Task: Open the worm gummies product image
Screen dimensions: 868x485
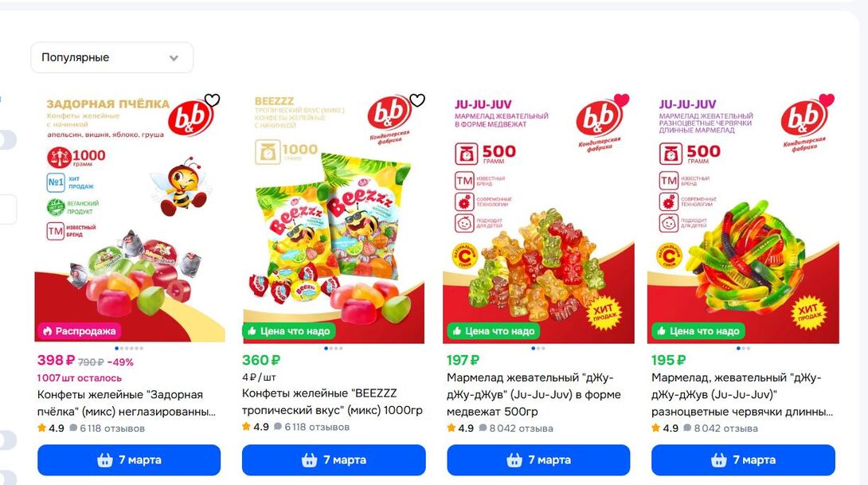Action: click(x=744, y=218)
